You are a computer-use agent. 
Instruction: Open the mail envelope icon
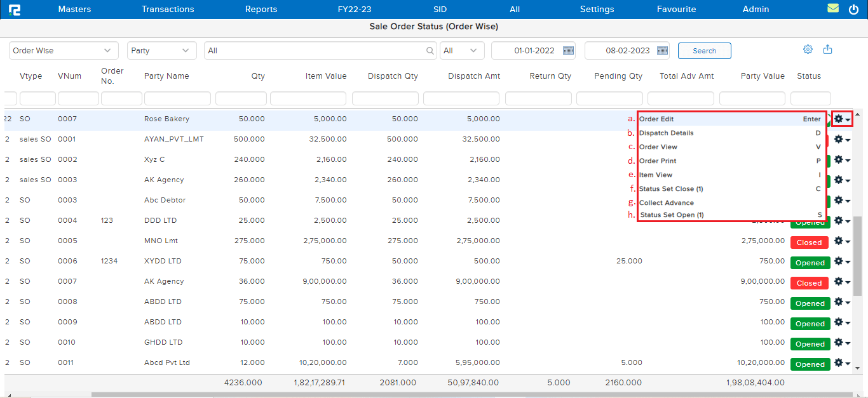pos(833,9)
